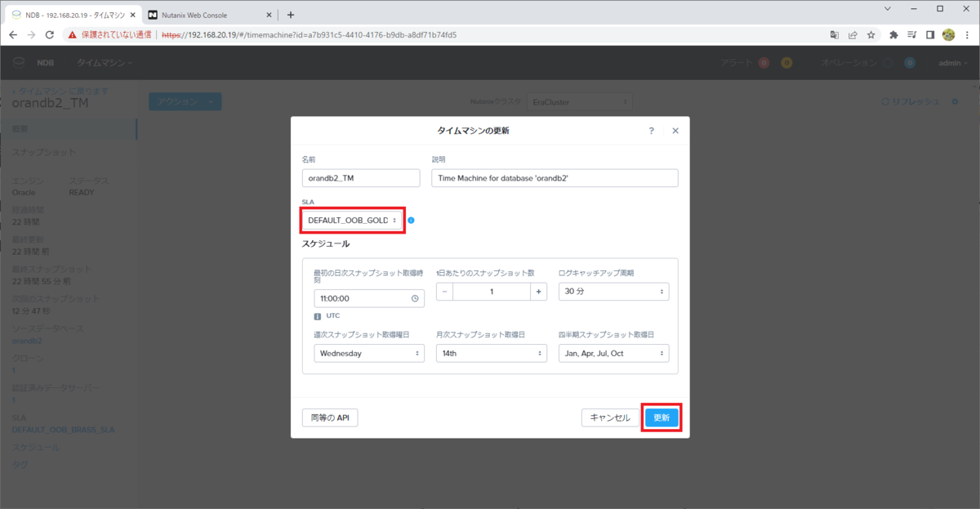The image size is (980, 509).
Task: Open the time machine schedule clock icon
Action: point(414,298)
